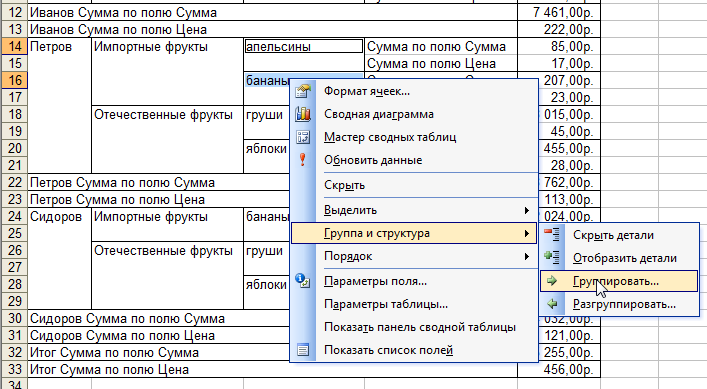Click Сидоров Сумма по полю Цена row
This screenshot has width=707, height=389.
coord(159,335)
